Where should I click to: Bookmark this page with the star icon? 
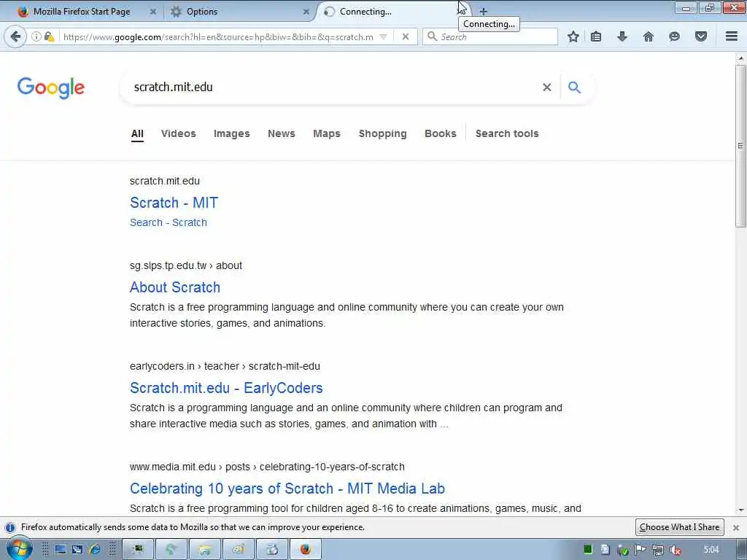point(573,36)
